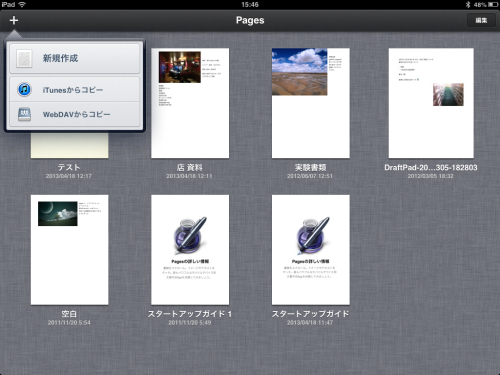Tap the Pages title in the header
This screenshot has width=500, height=375.
pyautogui.click(x=250, y=20)
